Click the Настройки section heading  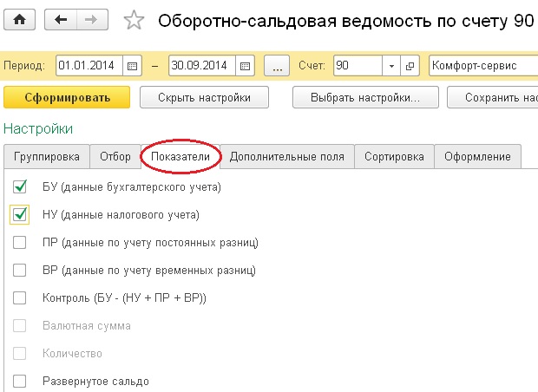[38, 129]
